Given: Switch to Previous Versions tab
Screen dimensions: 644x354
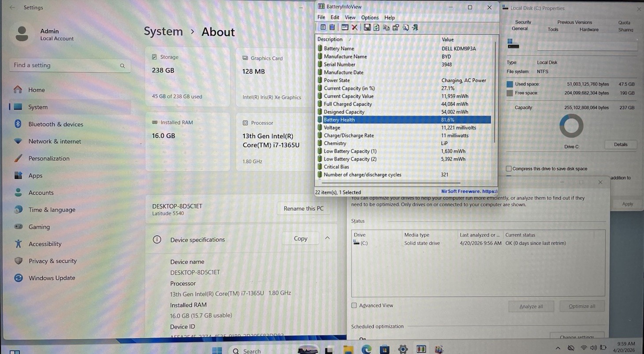Looking at the screenshot, I should click(575, 22).
